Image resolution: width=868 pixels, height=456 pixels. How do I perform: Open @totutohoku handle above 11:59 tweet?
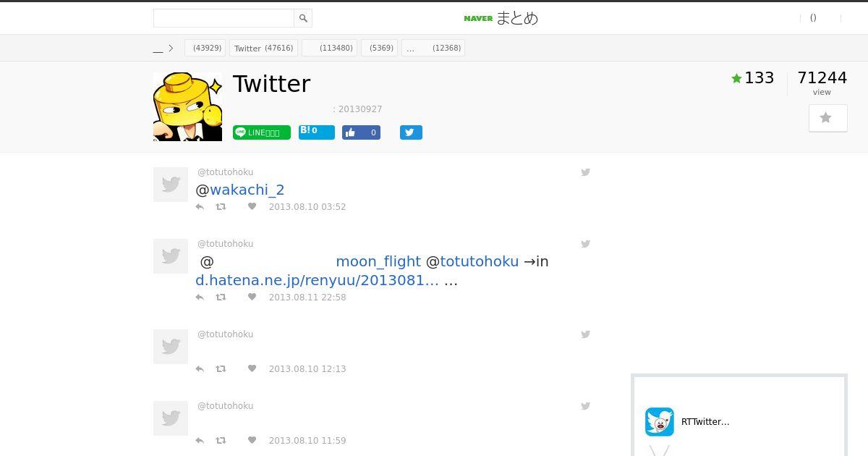[x=225, y=406]
